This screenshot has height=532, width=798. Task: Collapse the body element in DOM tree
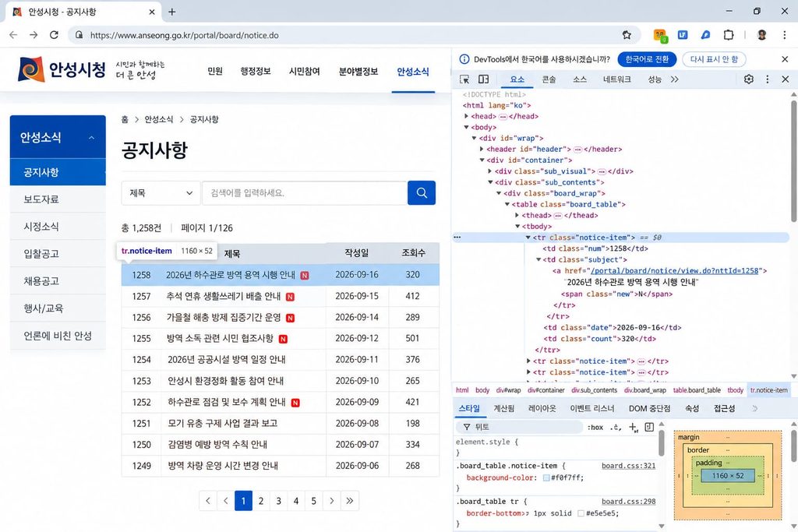(x=466, y=127)
